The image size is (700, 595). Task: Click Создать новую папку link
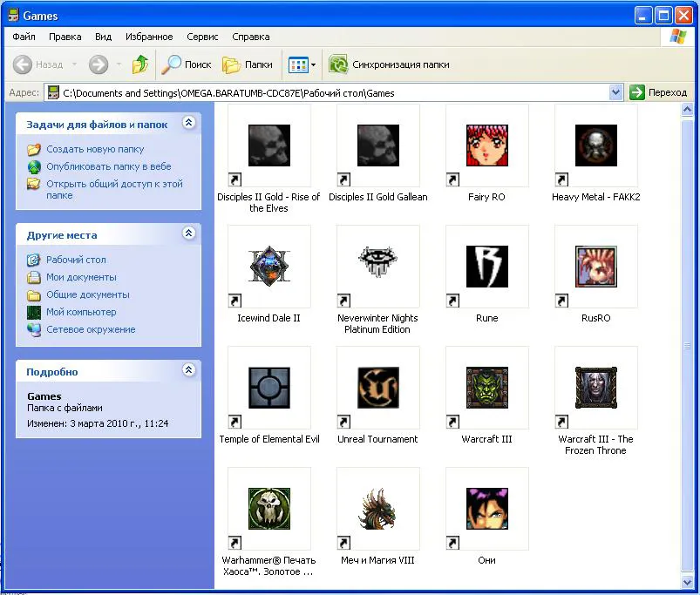tap(95, 149)
